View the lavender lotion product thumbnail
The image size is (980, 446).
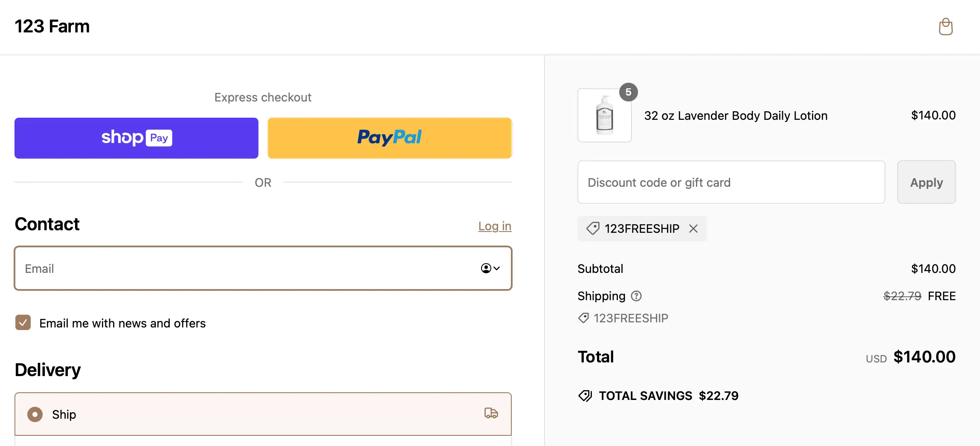[604, 115]
